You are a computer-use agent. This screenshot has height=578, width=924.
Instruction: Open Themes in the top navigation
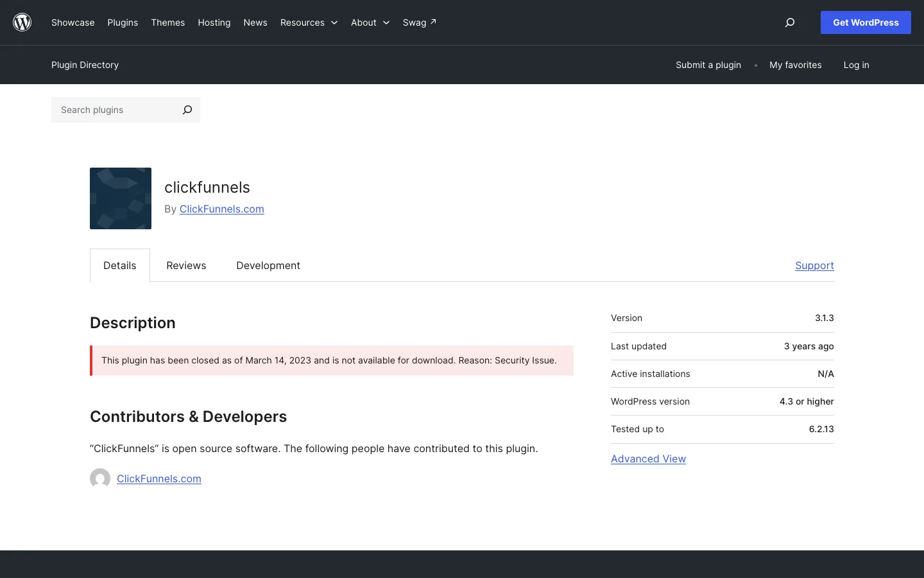pos(168,22)
